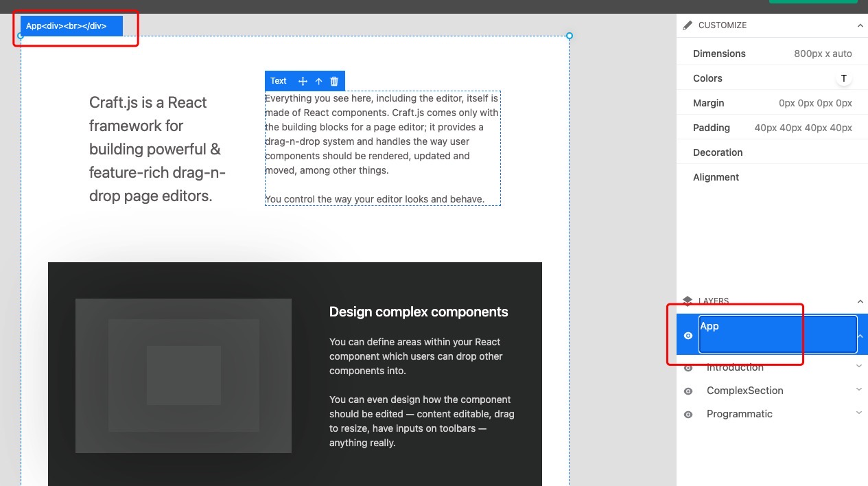The width and height of the screenshot is (868, 486).
Task: Select the Introduction layer
Action: (x=735, y=367)
